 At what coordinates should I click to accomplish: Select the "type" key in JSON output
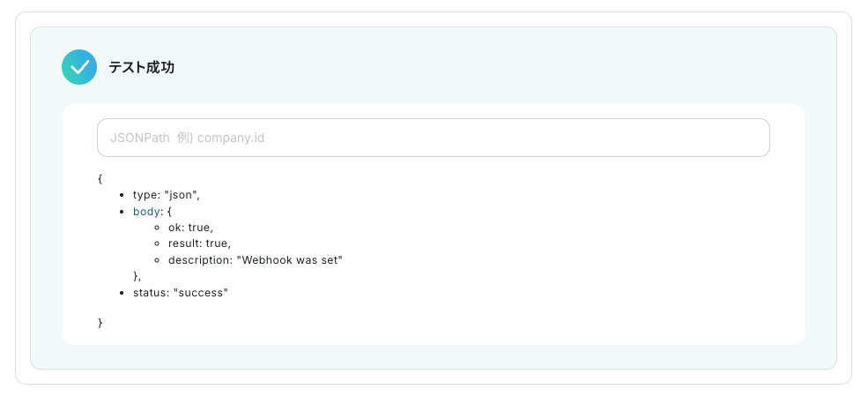145,195
